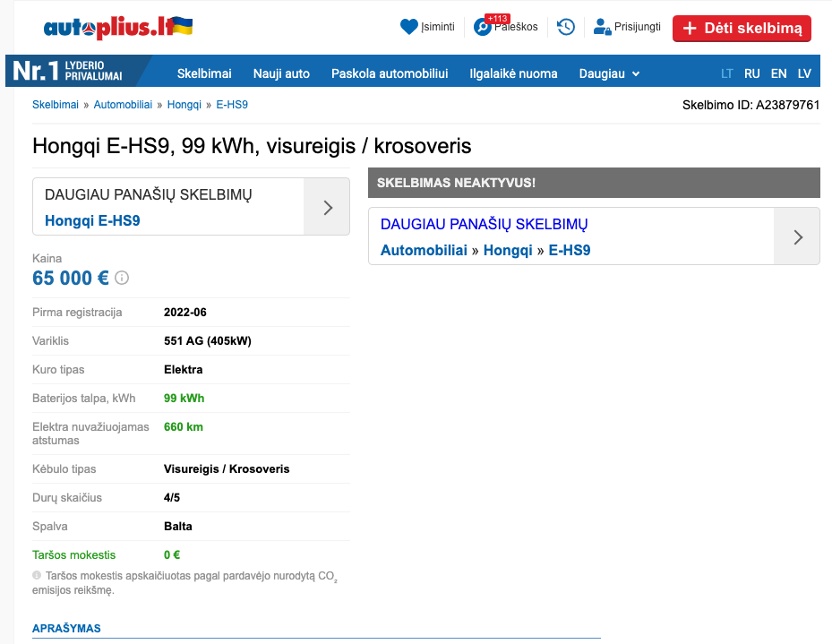Screen dimensions: 832x644
Task: Open right panel similar listings arrow
Action: tap(797, 237)
